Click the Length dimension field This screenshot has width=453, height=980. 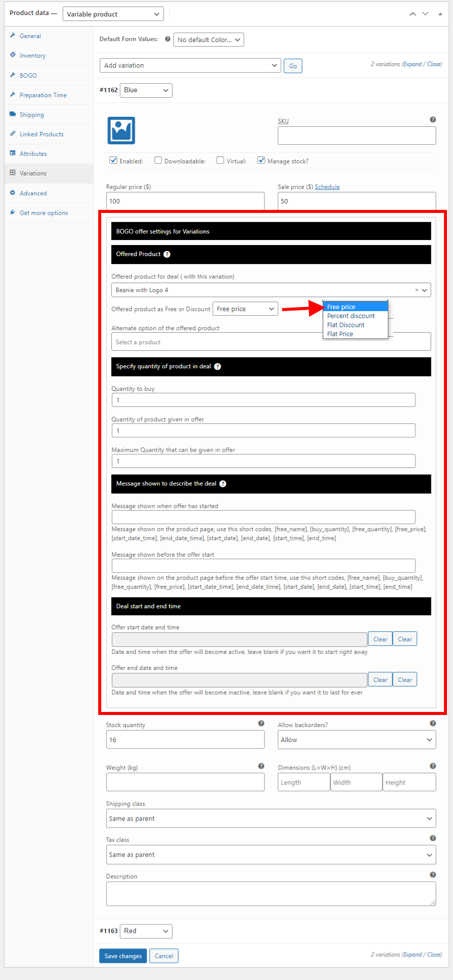(304, 783)
